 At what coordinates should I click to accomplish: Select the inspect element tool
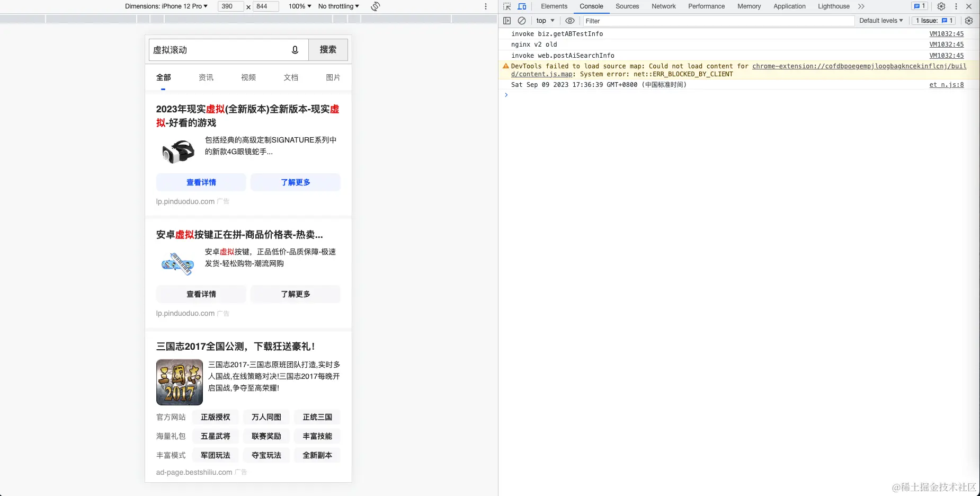(507, 6)
